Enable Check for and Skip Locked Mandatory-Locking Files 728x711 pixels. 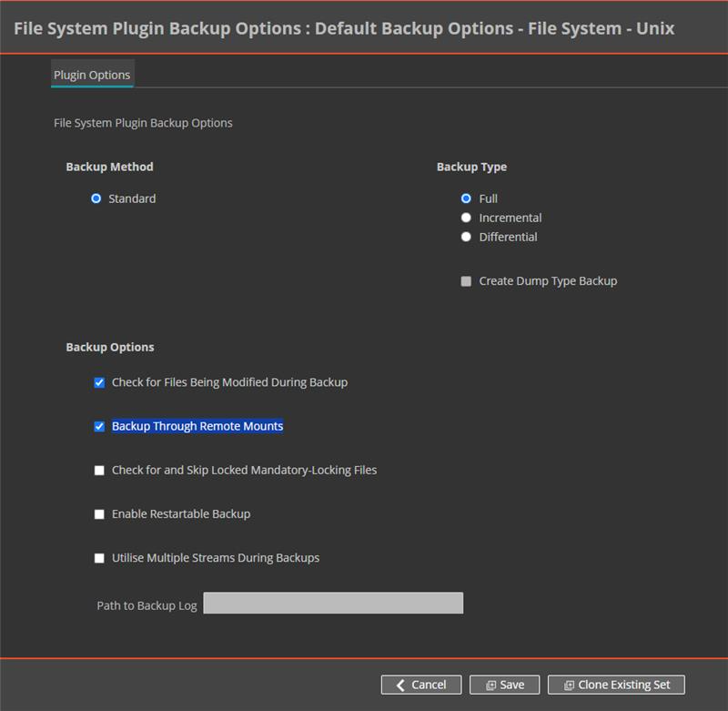tap(98, 470)
